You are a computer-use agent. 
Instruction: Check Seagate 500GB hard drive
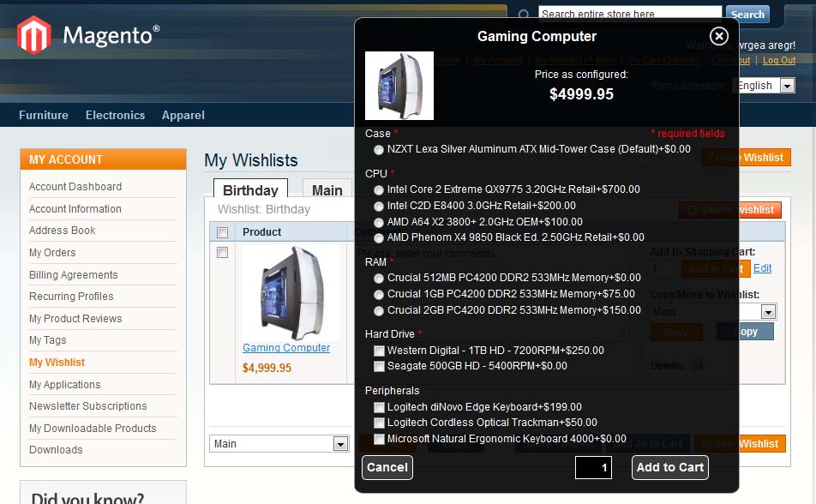point(379,367)
